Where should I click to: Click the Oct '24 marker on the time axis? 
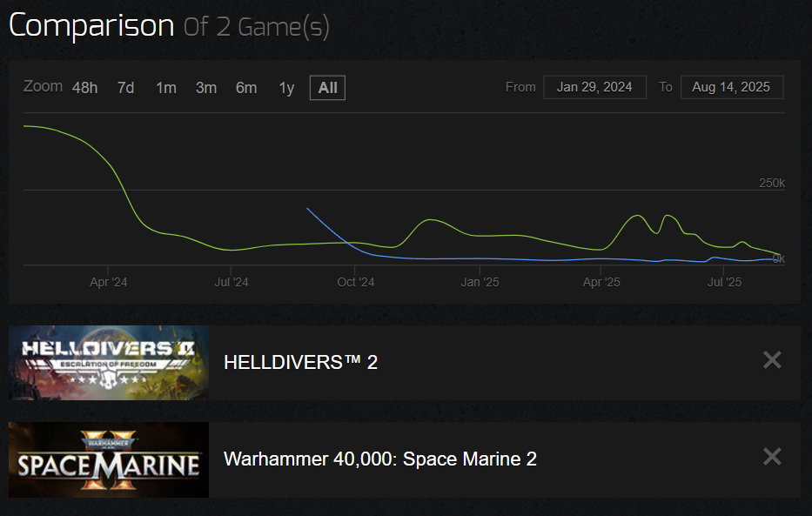(355, 282)
